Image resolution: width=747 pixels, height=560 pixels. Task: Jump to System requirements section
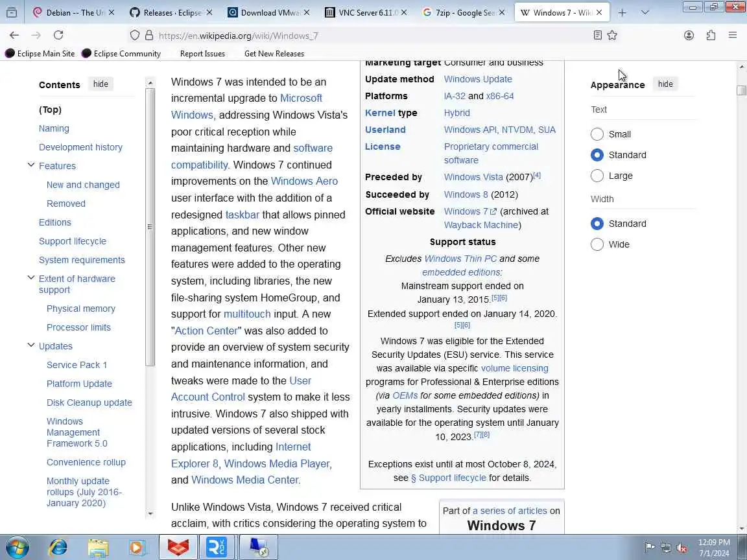coord(82,260)
